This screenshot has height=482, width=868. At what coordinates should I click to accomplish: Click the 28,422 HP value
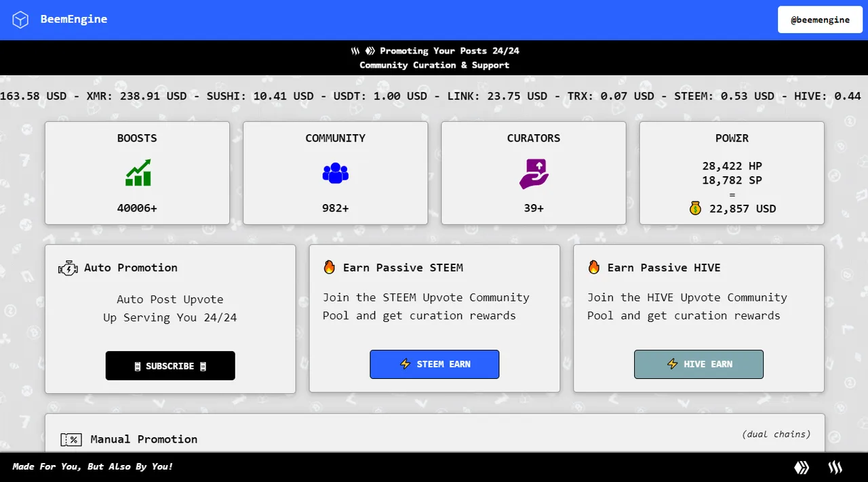732,166
